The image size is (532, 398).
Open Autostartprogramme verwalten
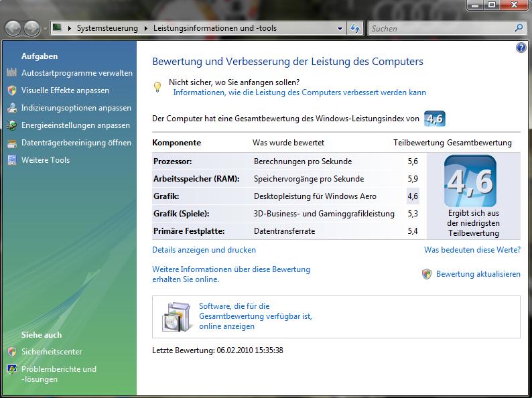click(77, 73)
